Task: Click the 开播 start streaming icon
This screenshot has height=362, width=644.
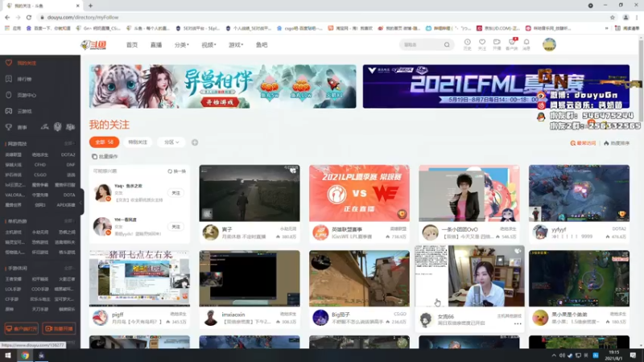Action: pyautogui.click(x=497, y=44)
